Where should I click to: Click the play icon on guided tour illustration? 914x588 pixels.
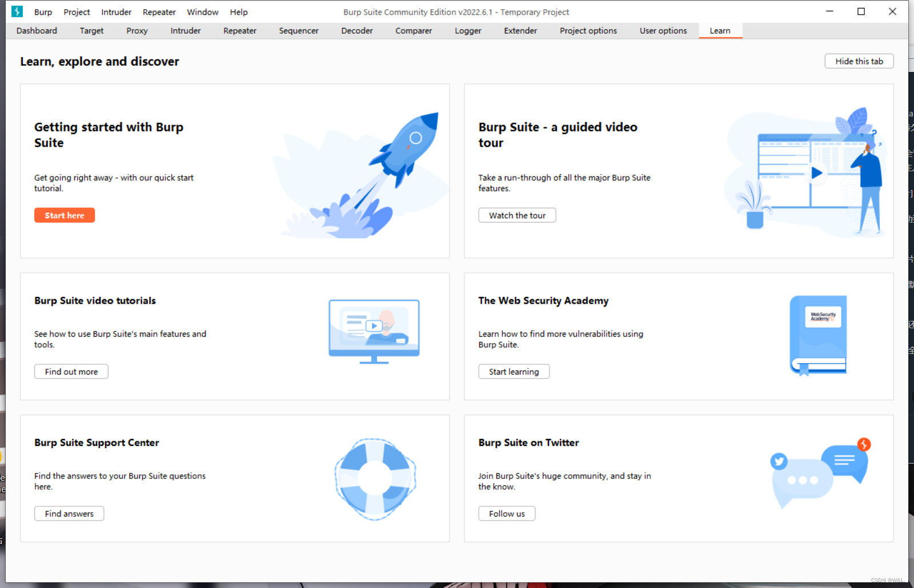(817, 172)
